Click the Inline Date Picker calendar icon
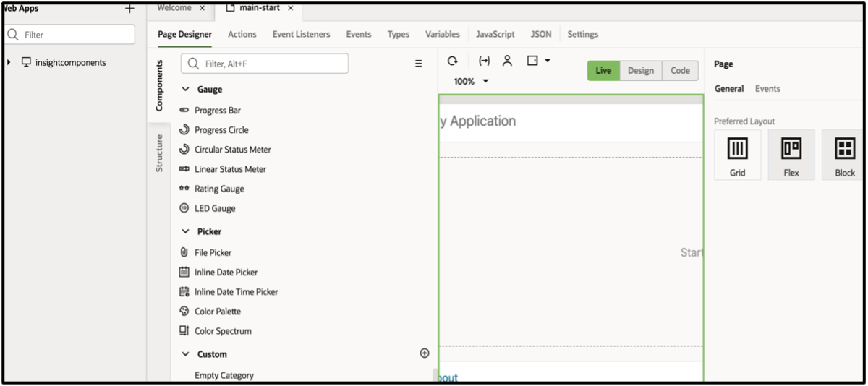Image resolution: width=868 pixels, height=386 pixels. coord(184,272)
